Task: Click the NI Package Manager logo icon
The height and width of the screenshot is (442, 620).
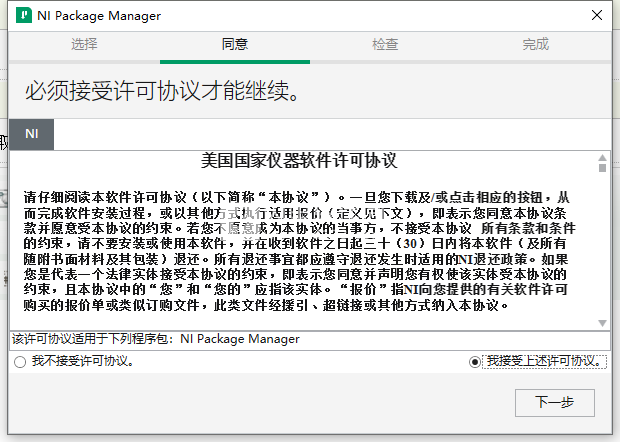Action: (x=24, y=15)
